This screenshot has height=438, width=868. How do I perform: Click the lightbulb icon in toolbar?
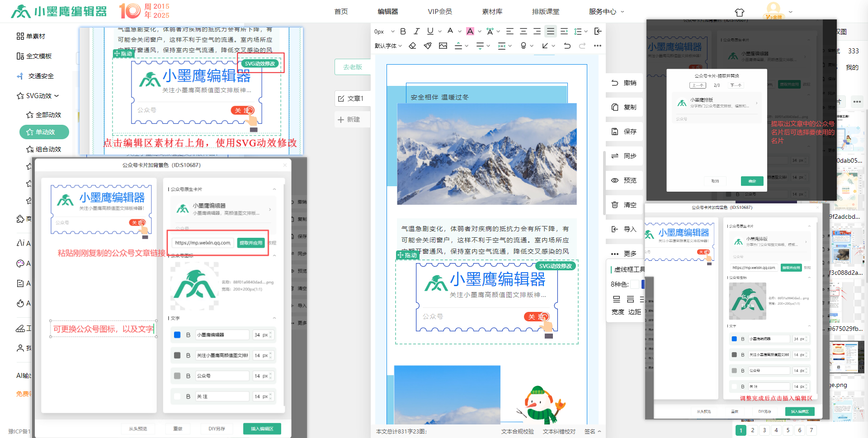[524, 46]
